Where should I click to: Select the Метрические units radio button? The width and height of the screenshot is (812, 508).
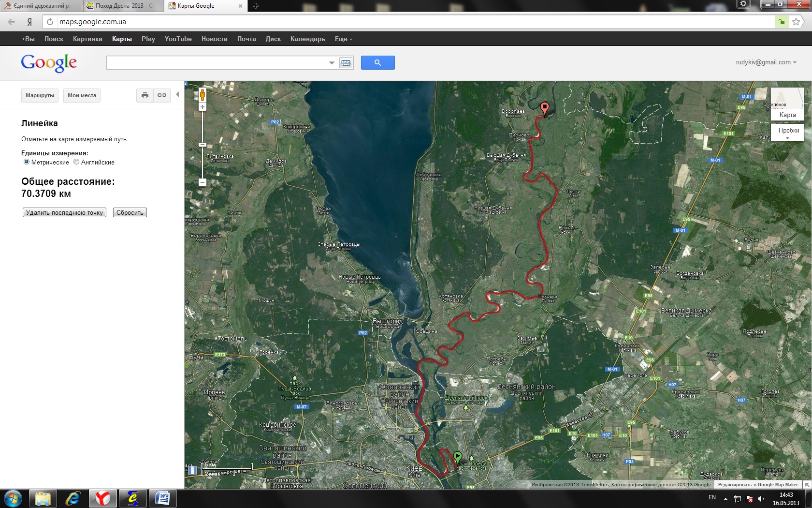pyautogui.click(x=27, y=162)
